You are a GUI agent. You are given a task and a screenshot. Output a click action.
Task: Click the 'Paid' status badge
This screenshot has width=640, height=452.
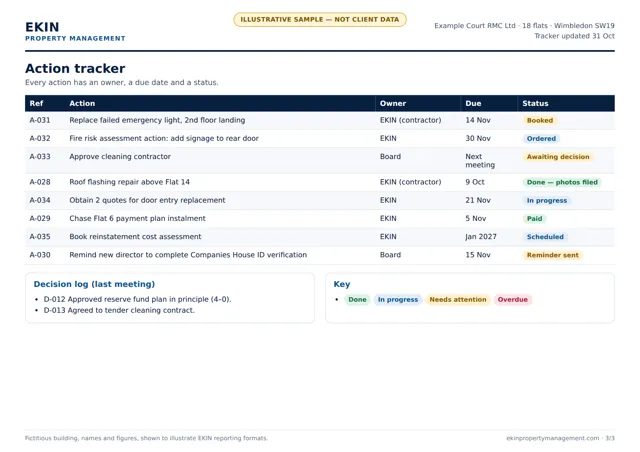click(x=534, y=218)
